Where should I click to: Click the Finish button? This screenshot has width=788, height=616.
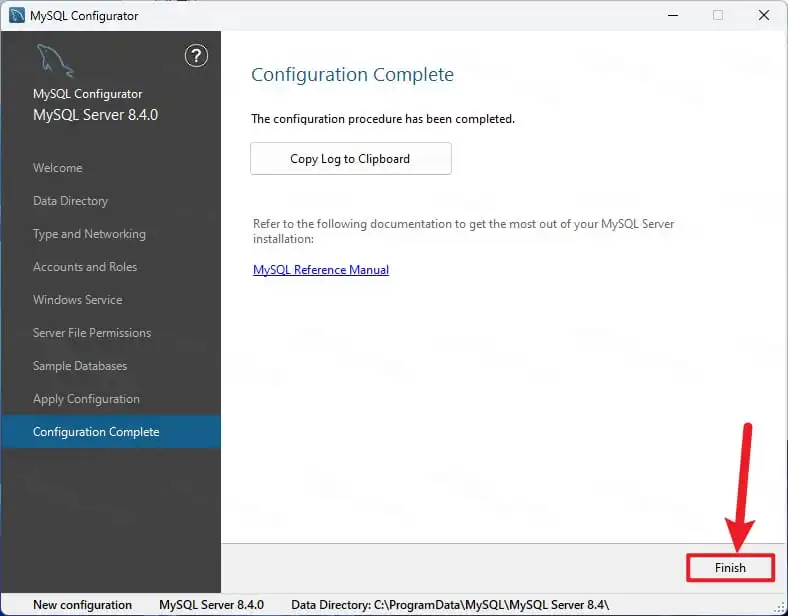730,568
